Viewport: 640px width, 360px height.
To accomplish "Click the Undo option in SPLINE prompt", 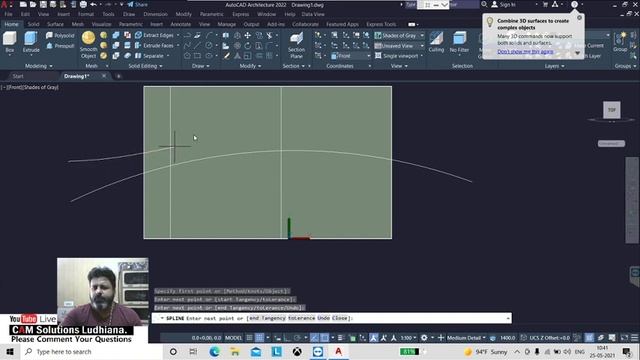I will point(323,318).
